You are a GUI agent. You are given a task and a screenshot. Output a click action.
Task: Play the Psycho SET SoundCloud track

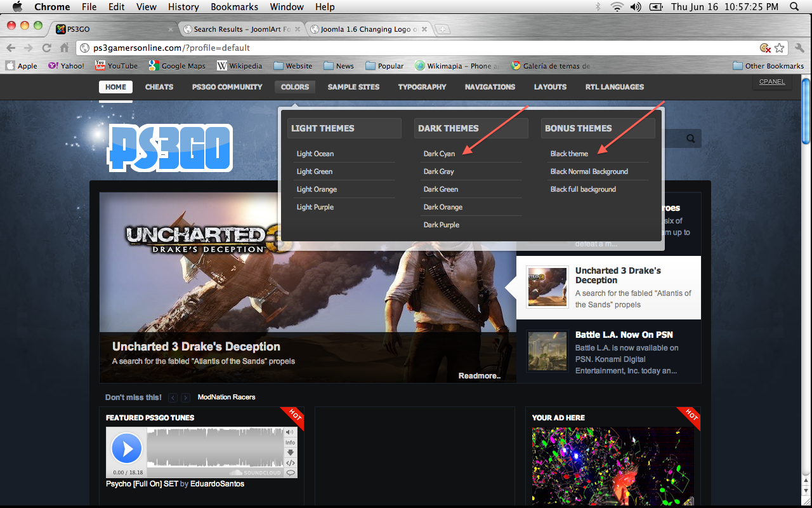(126, 449)
